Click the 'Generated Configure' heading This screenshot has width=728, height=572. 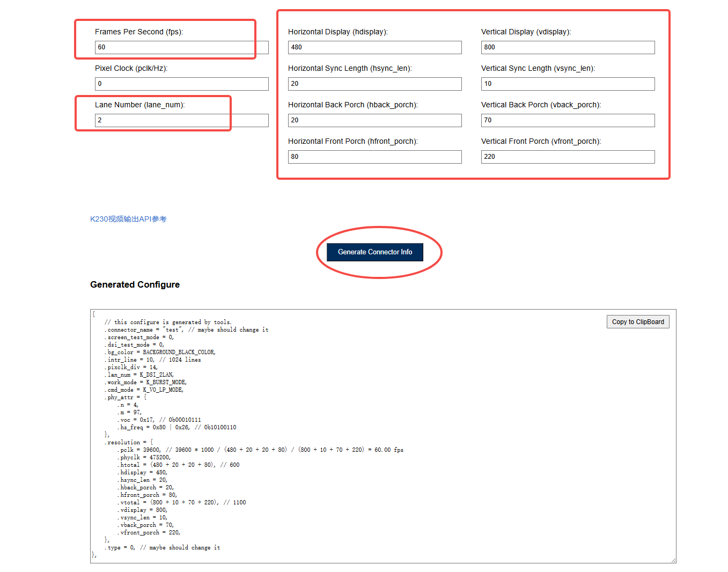pos(135,285)
